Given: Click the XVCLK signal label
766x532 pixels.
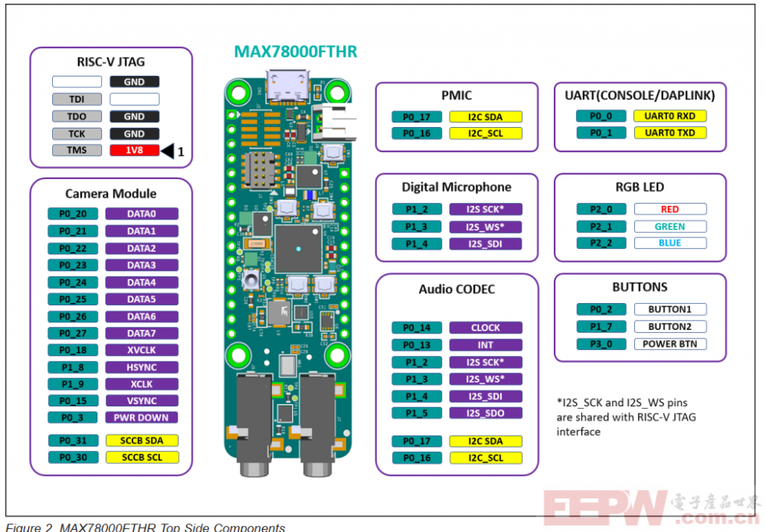Looking at the screenshot, I should click(x=142, y=350).
